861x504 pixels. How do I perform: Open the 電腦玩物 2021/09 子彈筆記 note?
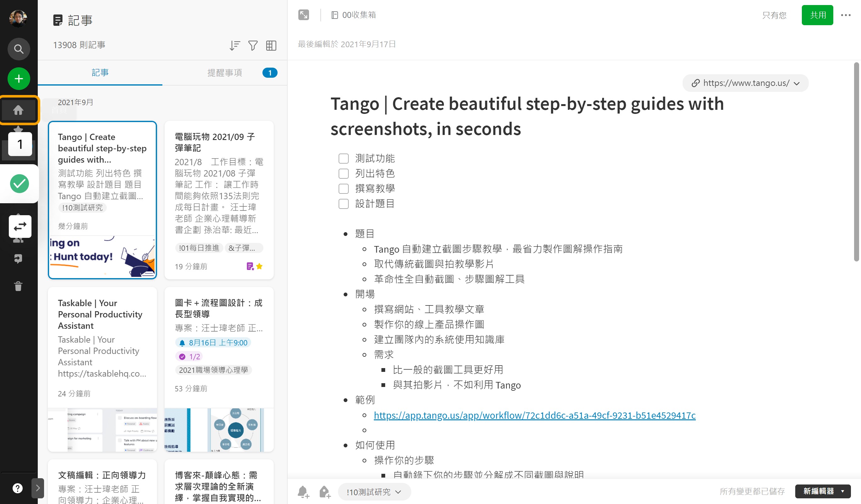point(219,200)
